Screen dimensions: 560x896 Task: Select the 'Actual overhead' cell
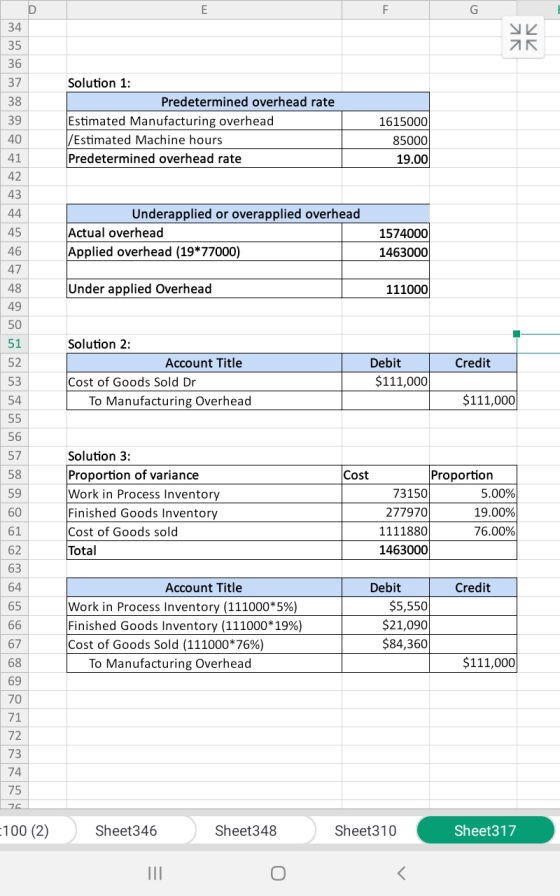pos(204,233)
